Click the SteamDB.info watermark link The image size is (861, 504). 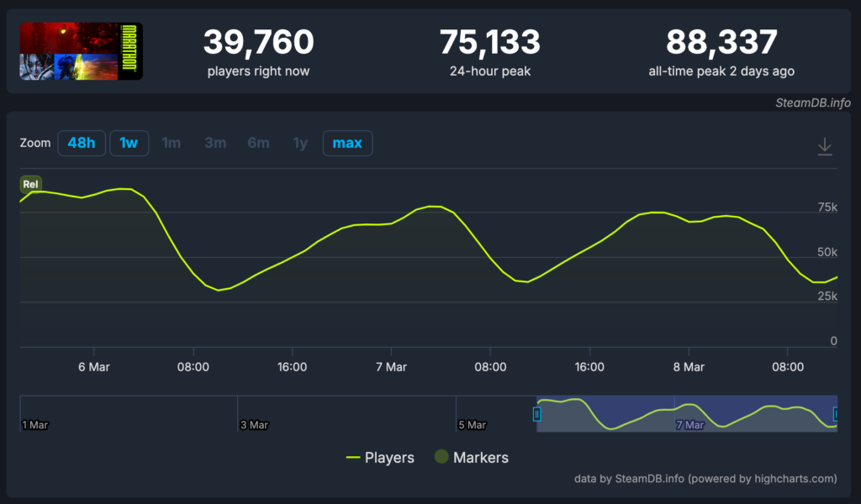tap(813, 102)
